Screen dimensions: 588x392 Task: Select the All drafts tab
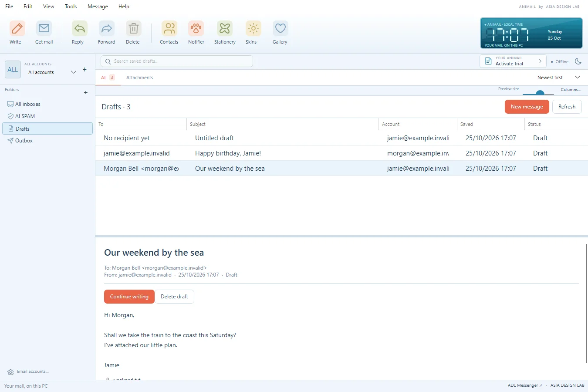coord(108,78)
